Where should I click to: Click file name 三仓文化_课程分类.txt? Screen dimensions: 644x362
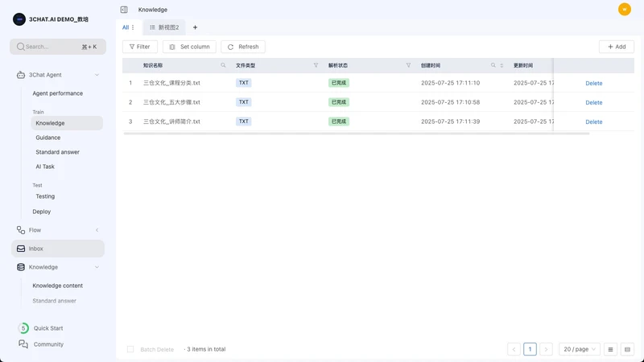click(x=171, y=83)
